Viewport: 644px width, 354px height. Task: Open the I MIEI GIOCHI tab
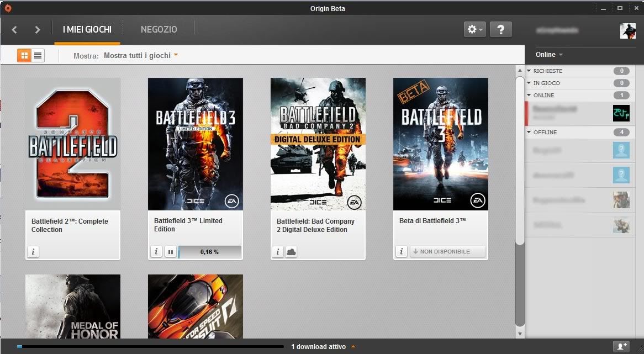[x=87, y=29]
